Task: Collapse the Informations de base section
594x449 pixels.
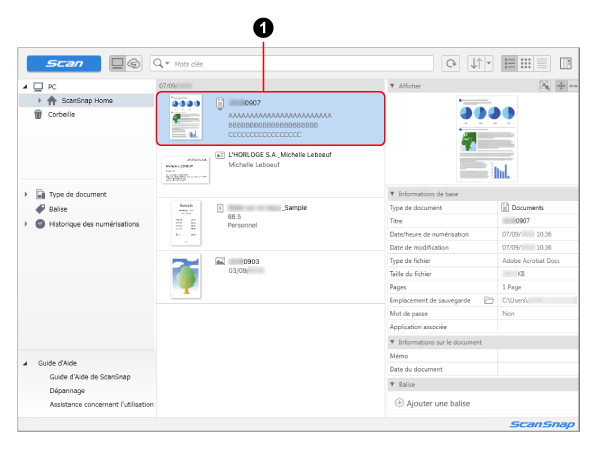Action: (x=392, y=194)
